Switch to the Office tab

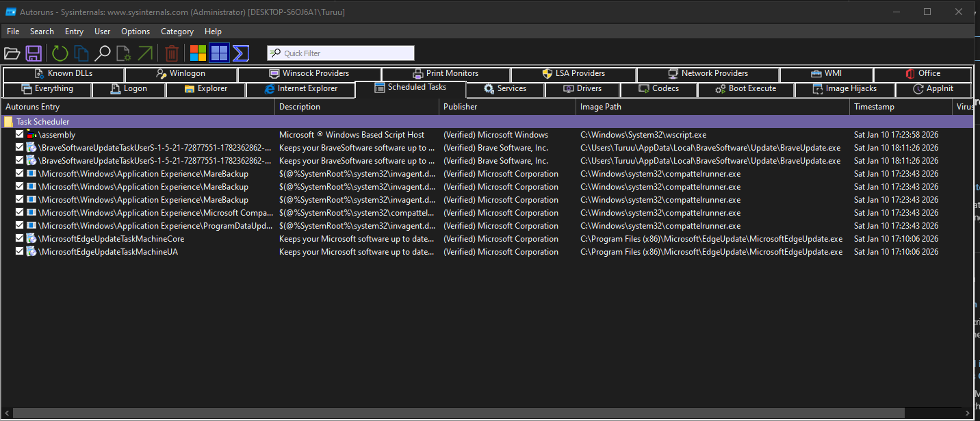pyautogui.click(x=923, y=74)
